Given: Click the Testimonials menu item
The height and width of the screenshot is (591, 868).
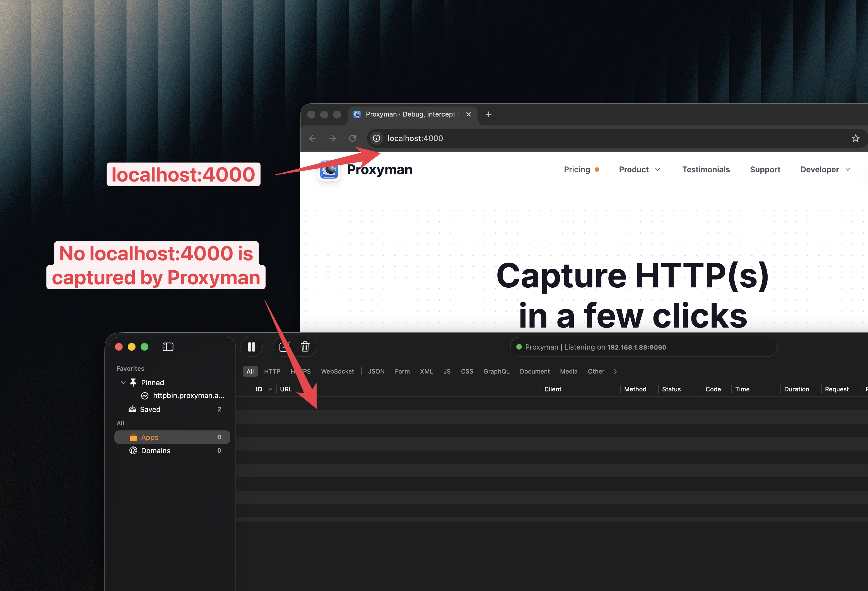Looking at the screenshot, I should click(706, 169).
